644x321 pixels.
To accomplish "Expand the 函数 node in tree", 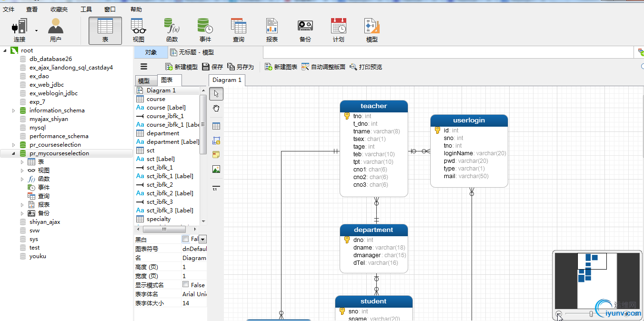I will (x=22, y=179).
